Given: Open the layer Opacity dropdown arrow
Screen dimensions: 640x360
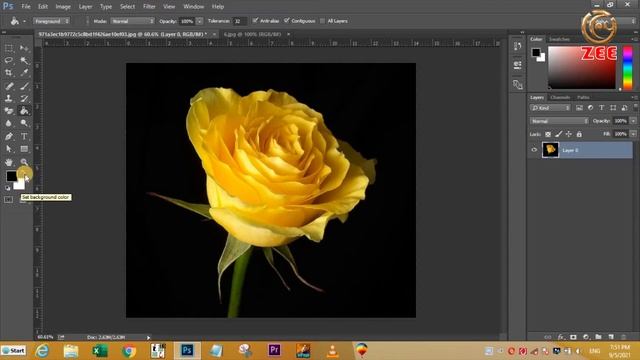Looking at the screenshot, I should coord(633,121).
